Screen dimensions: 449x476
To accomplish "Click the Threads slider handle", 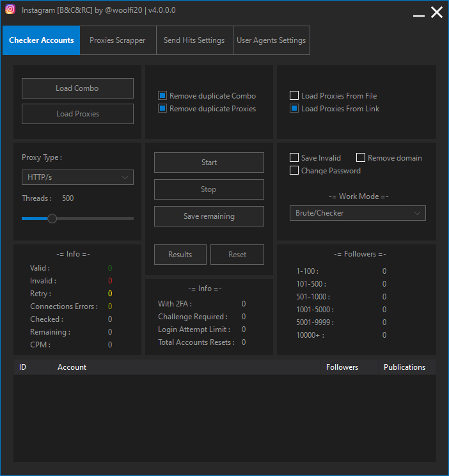I will tap(52, 219).
